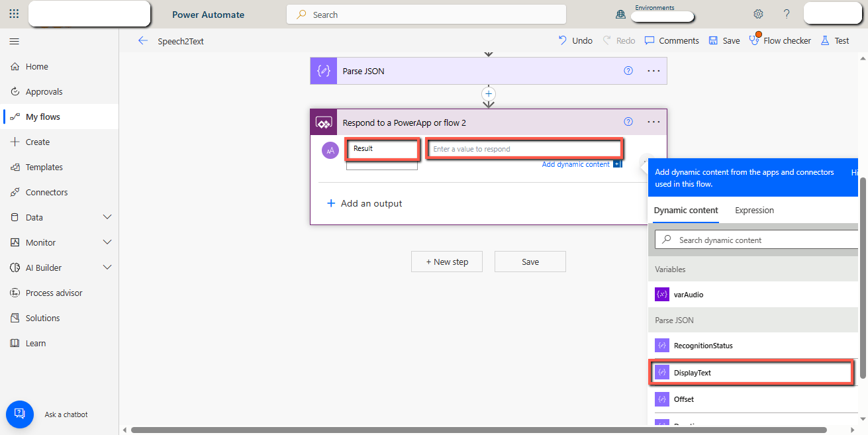Viewport: 868px width, 435px height.
Task: Open the app launcher waffle icon
Action: [14, 14]
